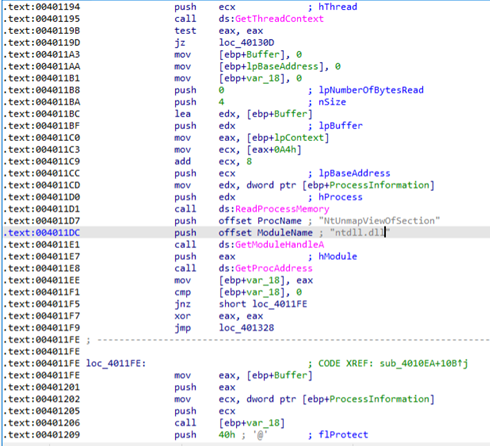The width and height of the screenshot is (490, 446).
Task: Click GetProcAddress import reference
Action: coord(274,268)
